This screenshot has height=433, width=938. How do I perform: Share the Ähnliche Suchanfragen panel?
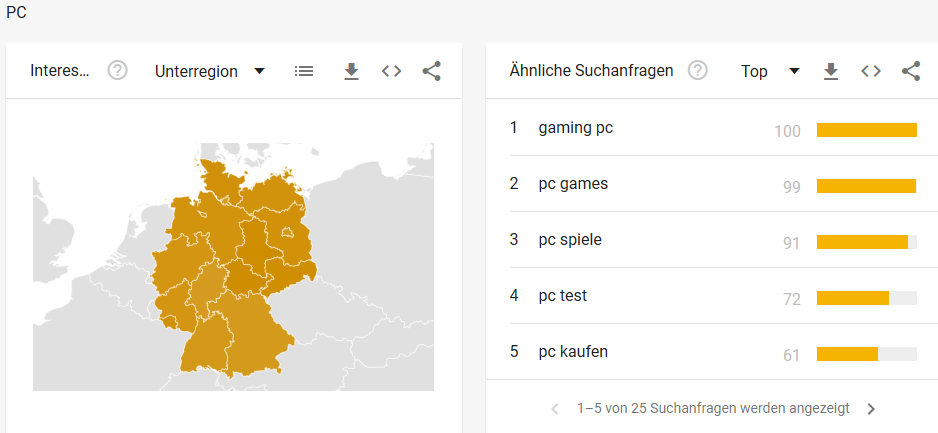click(910, 71)
